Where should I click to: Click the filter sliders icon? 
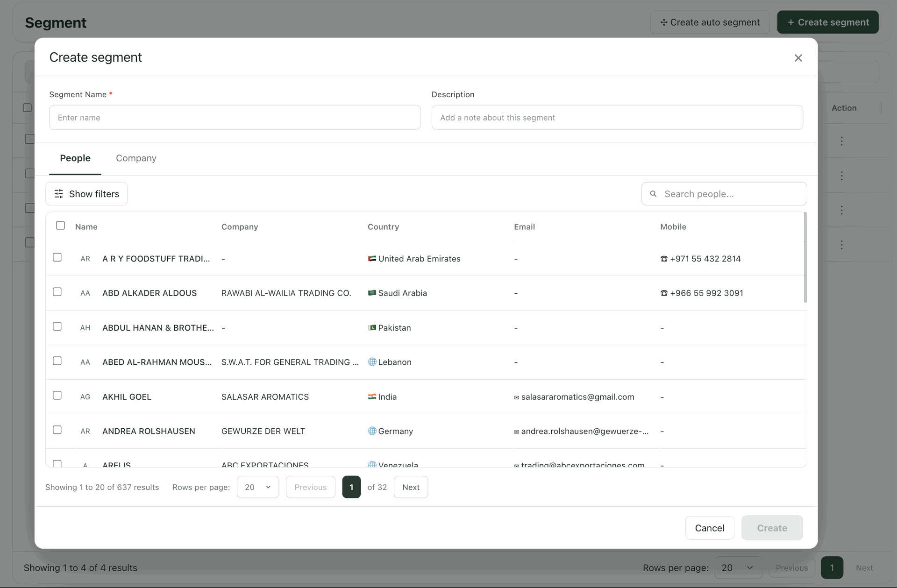59,194
